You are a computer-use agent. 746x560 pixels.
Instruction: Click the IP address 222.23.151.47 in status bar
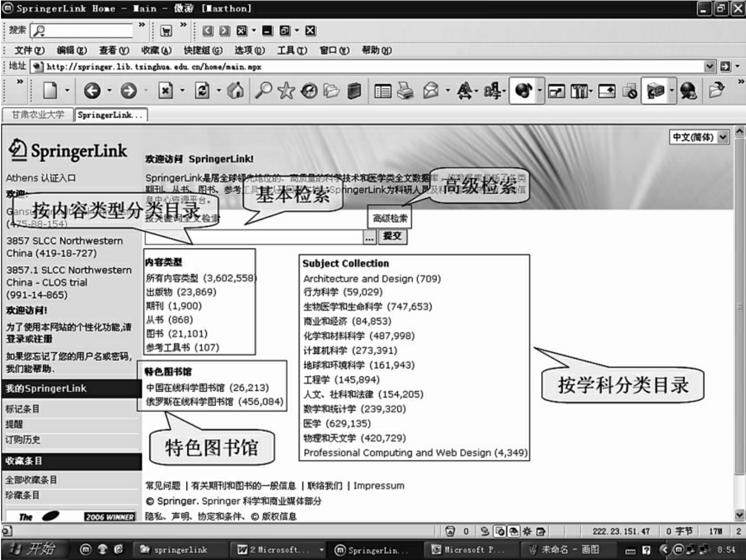pos(621,532)
